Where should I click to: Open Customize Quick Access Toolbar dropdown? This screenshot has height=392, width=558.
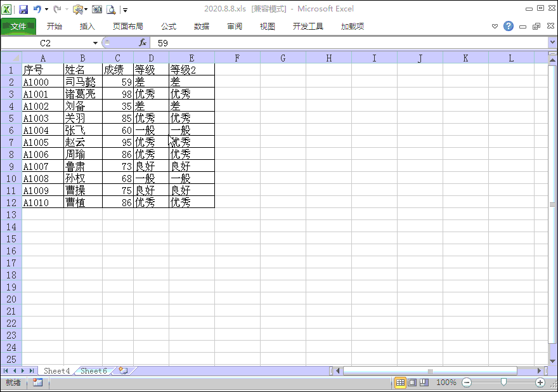pyautogui.click(x=125, y=10)
